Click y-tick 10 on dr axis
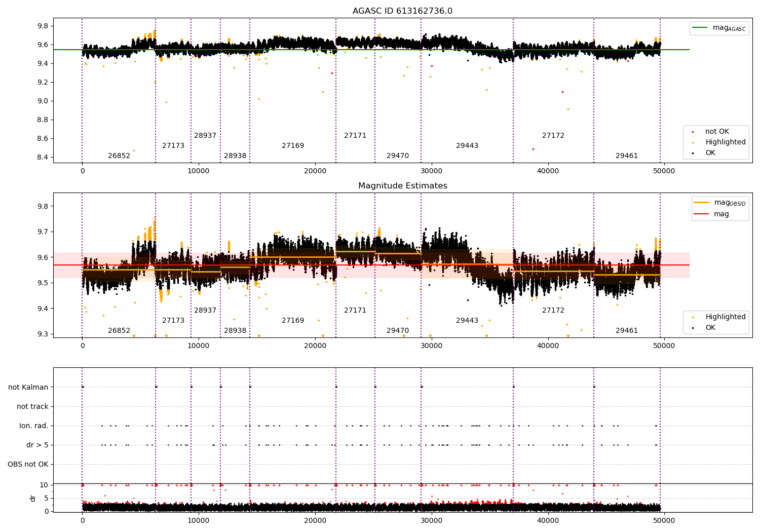 (44, 485)
